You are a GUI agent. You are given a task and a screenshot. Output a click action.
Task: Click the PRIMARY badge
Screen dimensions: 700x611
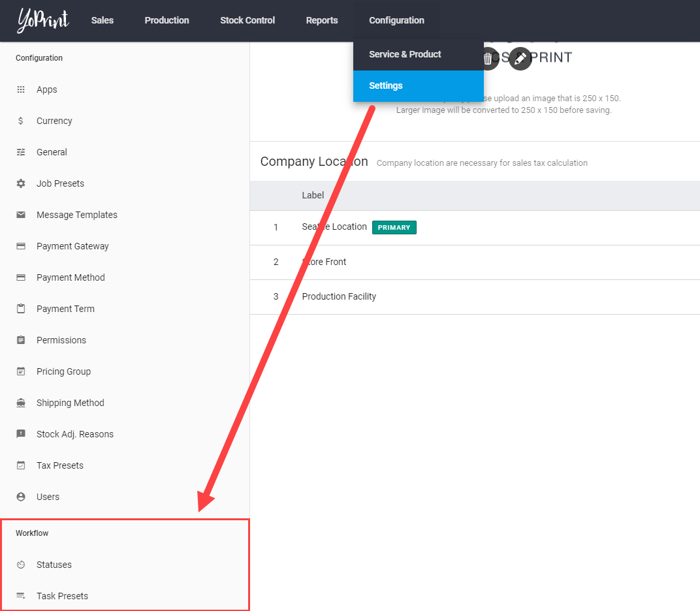pos(394,228)
